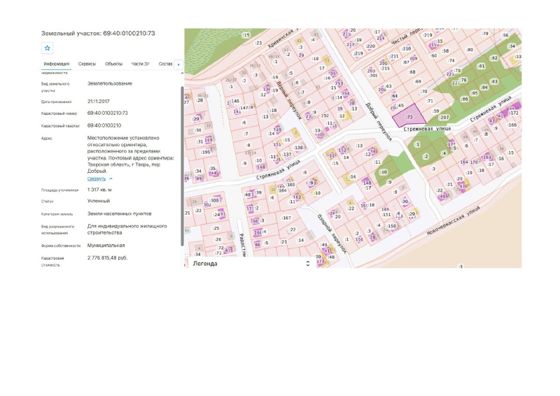Switch to the Сервисы tab
The image size is (560, 396).
coord(87,64)
